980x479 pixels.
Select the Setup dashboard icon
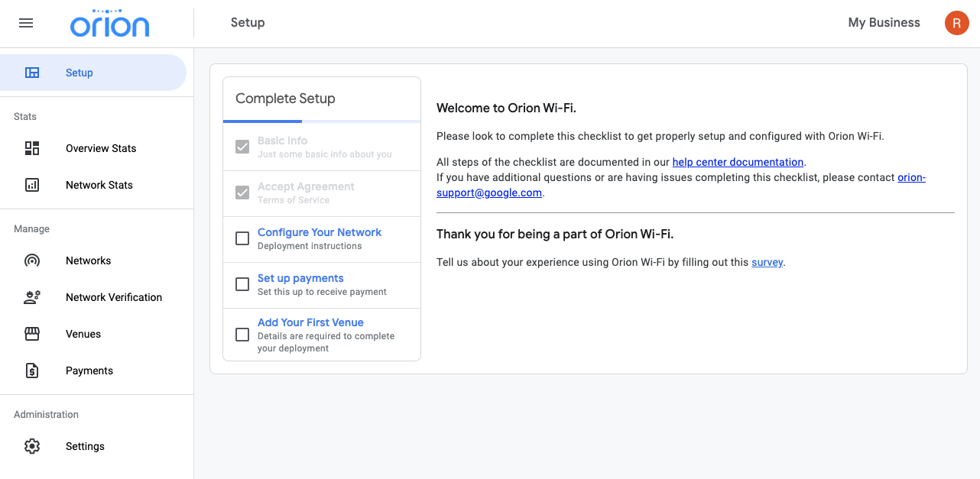click(32, 72)
